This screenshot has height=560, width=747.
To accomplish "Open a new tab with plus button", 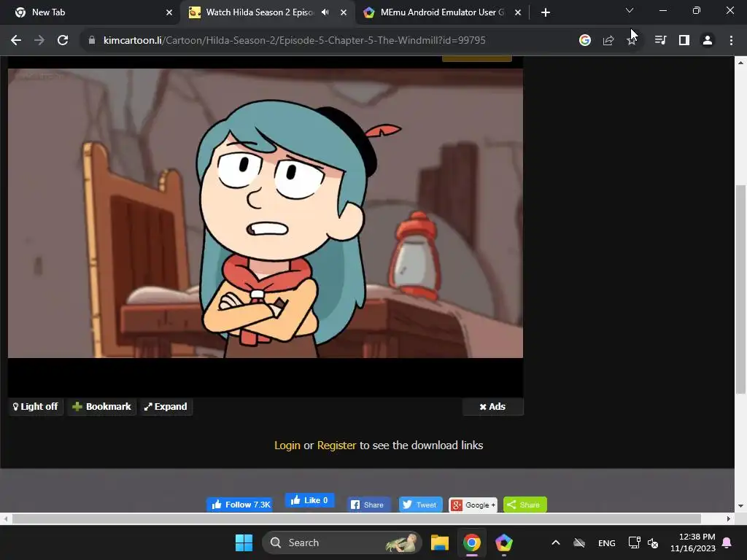I will (546, 12).
